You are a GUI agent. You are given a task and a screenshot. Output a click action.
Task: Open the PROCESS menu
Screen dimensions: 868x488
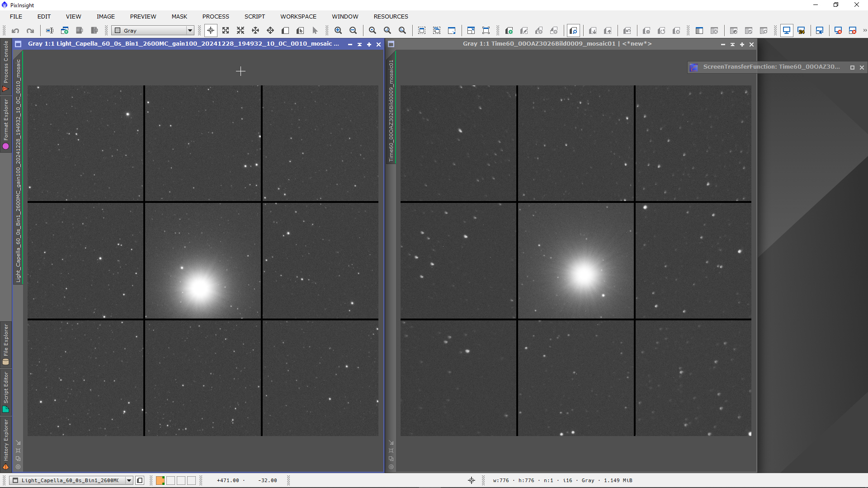pyautogui.click(x=216, y=16)
